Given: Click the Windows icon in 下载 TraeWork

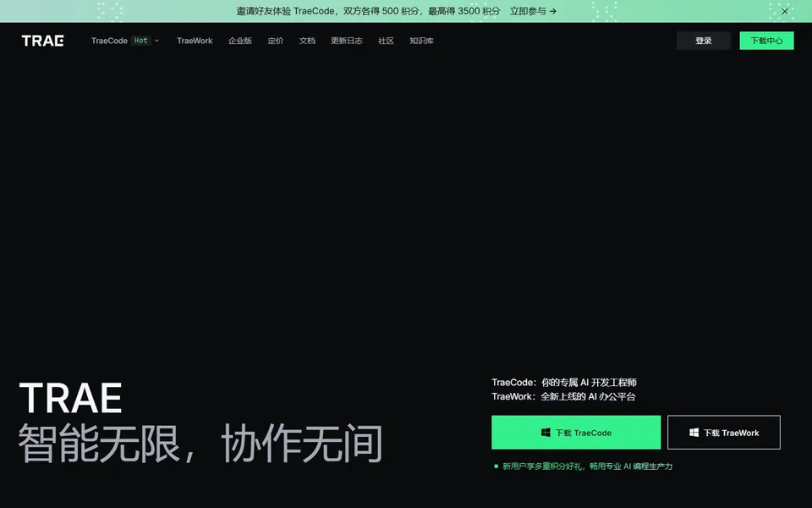Looking at the screenshot, I should [x=694, y=433].
